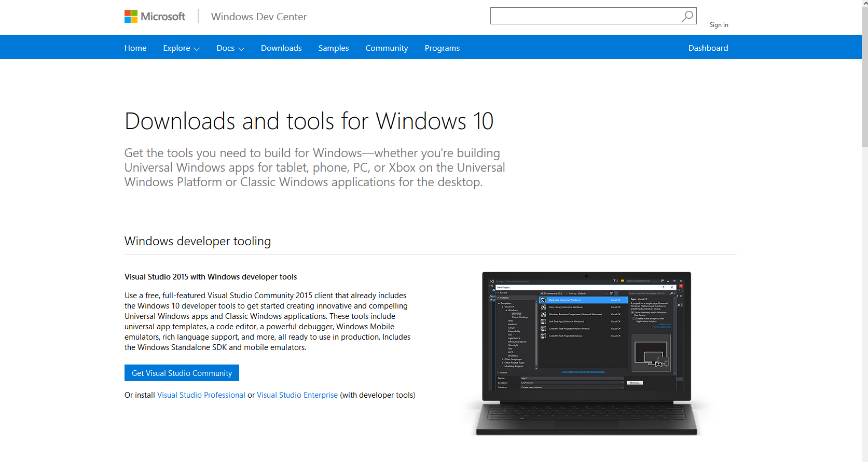Open the Downloads menu item
The height and width of the screenshot is (462, 868).
281,48
